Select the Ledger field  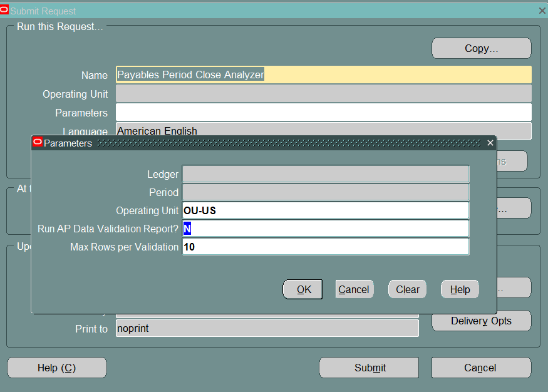[x=326, y=174]
